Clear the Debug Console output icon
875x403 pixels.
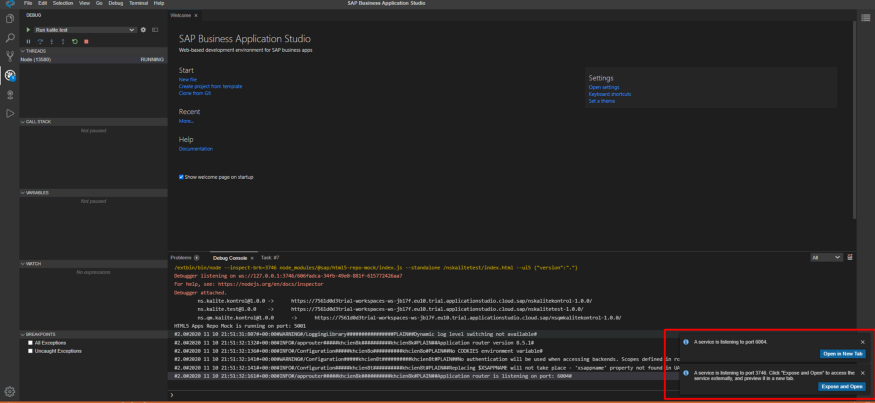click(849, 257)
